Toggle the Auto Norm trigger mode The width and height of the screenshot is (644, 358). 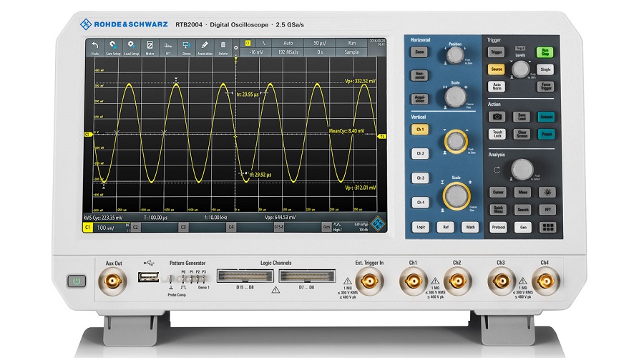[x=496, y=87]
